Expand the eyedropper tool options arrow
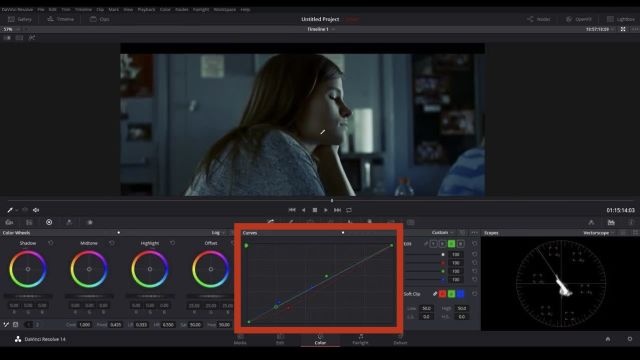 point(17,210)
